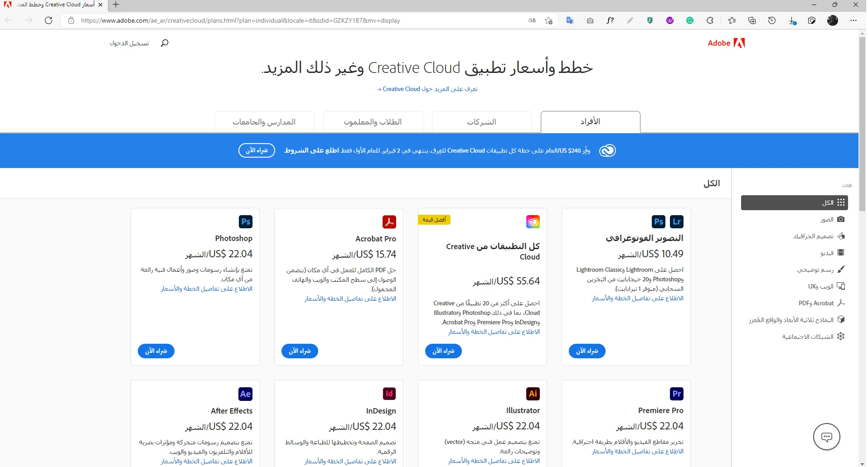This screenshot has width=868, height=467.
Task: Open اطلع على الشروط terms link
Action: [311, 150]
